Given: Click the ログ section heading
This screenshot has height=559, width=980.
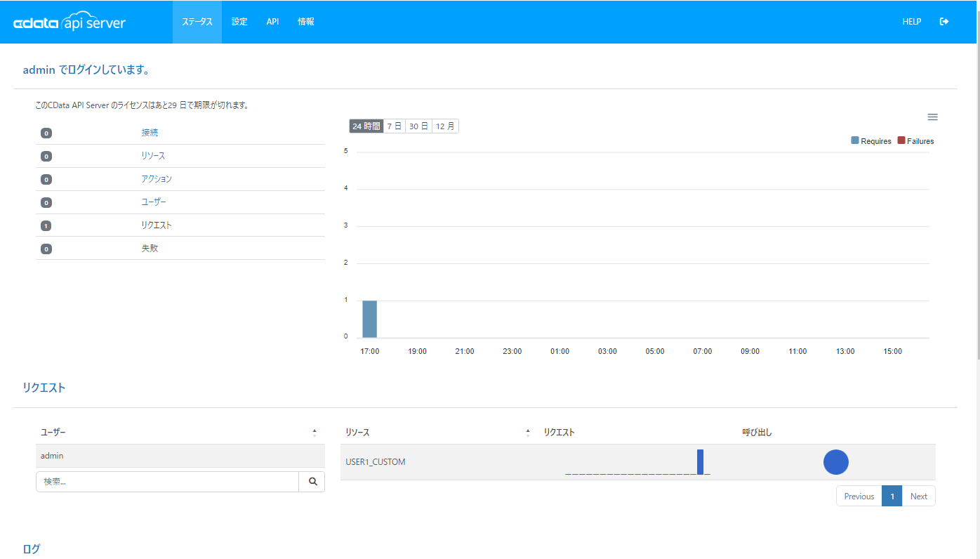Looking at the screenshot, I should [32, 549].
